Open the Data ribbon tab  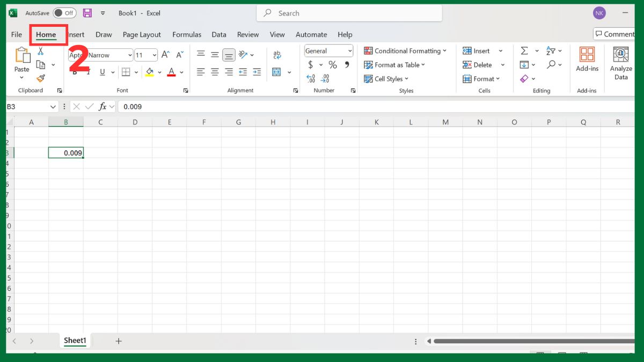coord(219,34)
